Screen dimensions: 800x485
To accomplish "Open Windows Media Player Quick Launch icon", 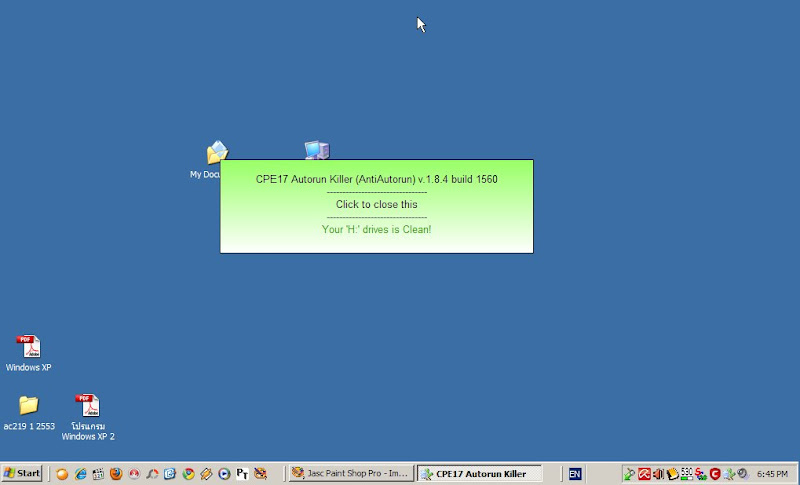I will click(x=224, y=474).
